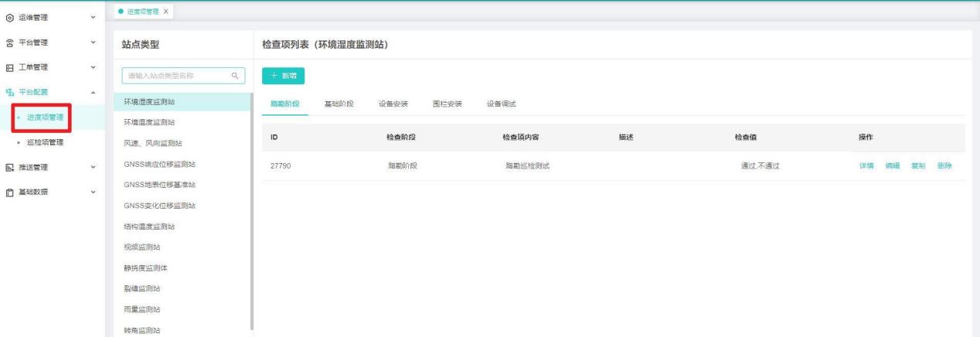Expand the 运维管理 menu chevron
This screenshot has height=337, width=980.
pyautogui.click(x=94, y=16)
